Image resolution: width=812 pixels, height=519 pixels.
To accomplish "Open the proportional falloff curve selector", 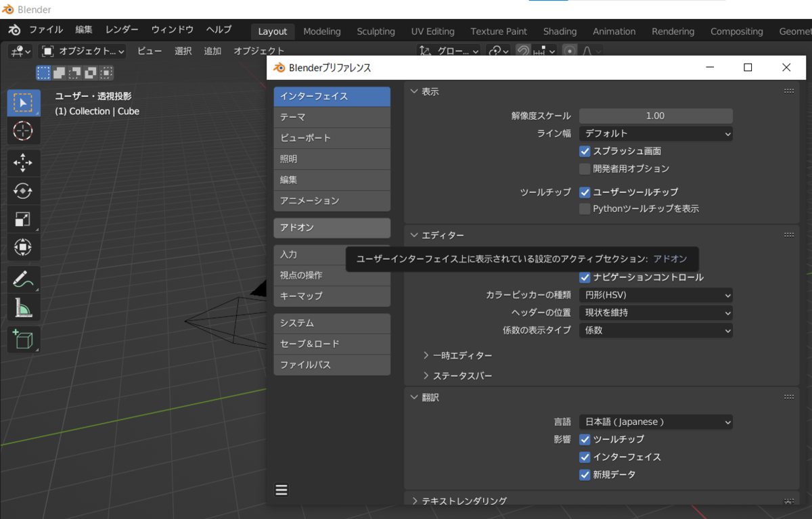I will (x=591, y=51).
